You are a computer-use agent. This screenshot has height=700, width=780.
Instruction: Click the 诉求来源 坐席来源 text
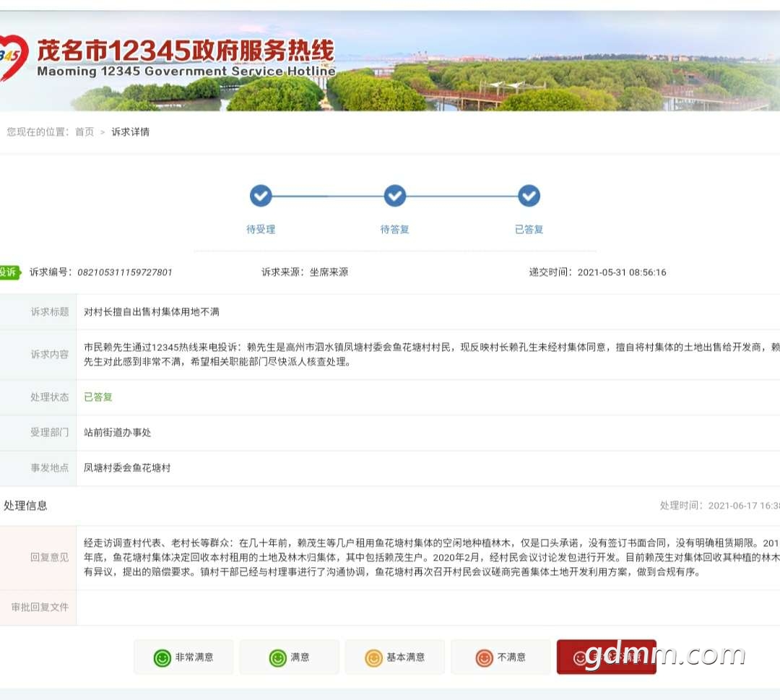305,272
